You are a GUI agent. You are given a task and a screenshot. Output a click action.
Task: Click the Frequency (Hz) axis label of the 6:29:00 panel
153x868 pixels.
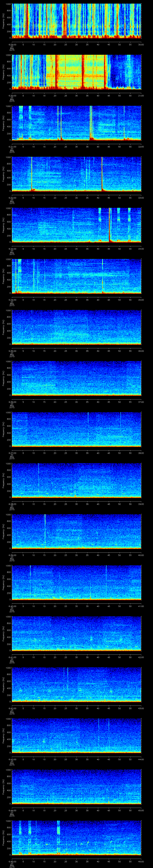4,21
